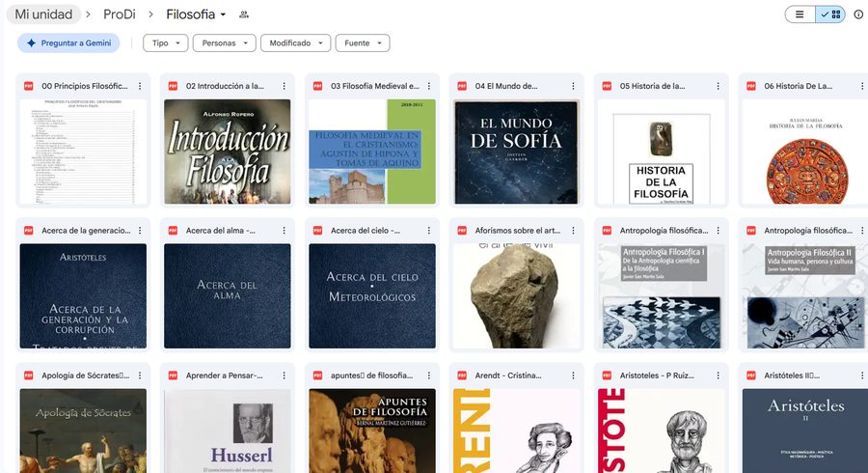Open options for Antropología Filosófica I file
The width and height of the screenshot is (868, 473).
click(x=718, y=231)
